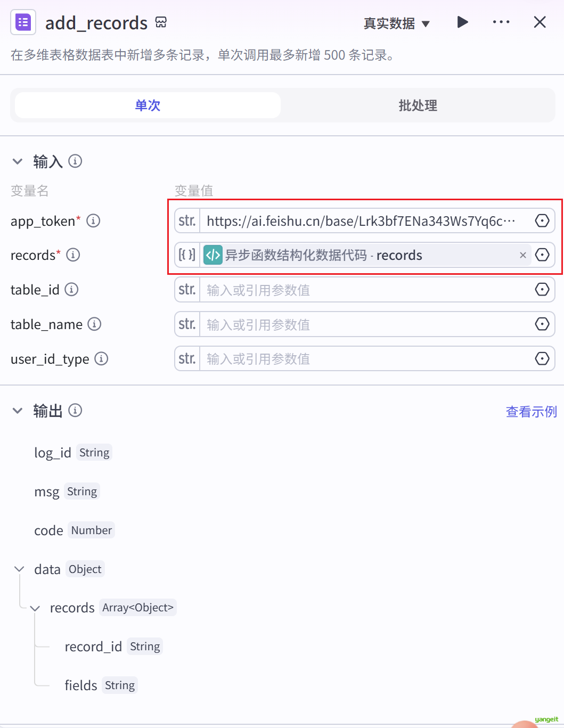Image resolution: width=564 pixels, height=728 pixels.
Task: Open variable reference picker for app_token
Action: (x=542, y=221)
